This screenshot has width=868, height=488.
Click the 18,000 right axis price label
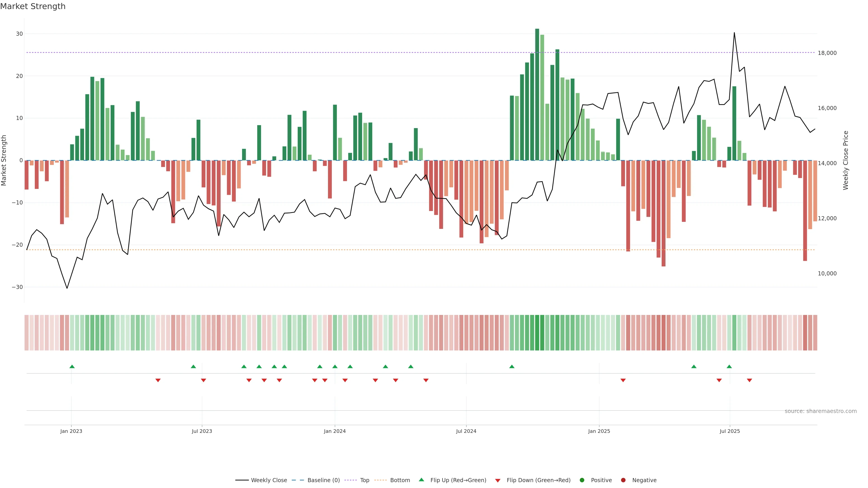[x=827, y=53]
